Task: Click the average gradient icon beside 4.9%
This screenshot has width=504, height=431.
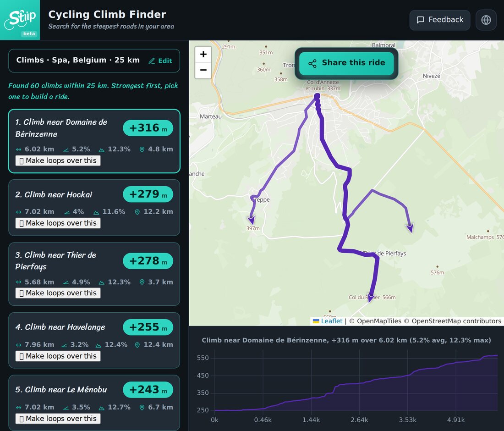Action: coord(66,282)
